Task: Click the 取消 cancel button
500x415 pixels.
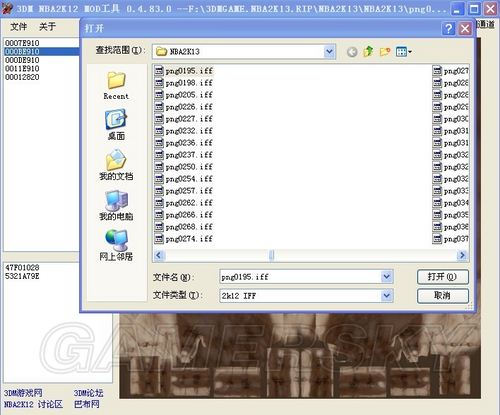Action: click(443, 296)
